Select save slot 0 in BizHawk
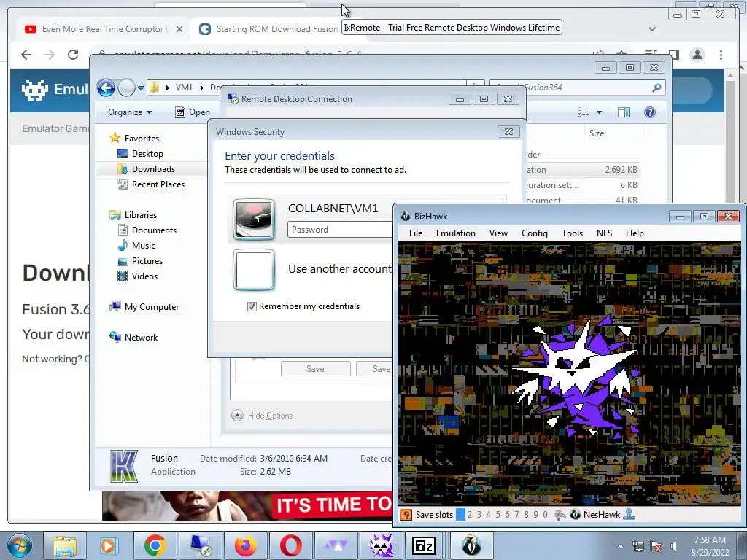 [x=545, y=515]
